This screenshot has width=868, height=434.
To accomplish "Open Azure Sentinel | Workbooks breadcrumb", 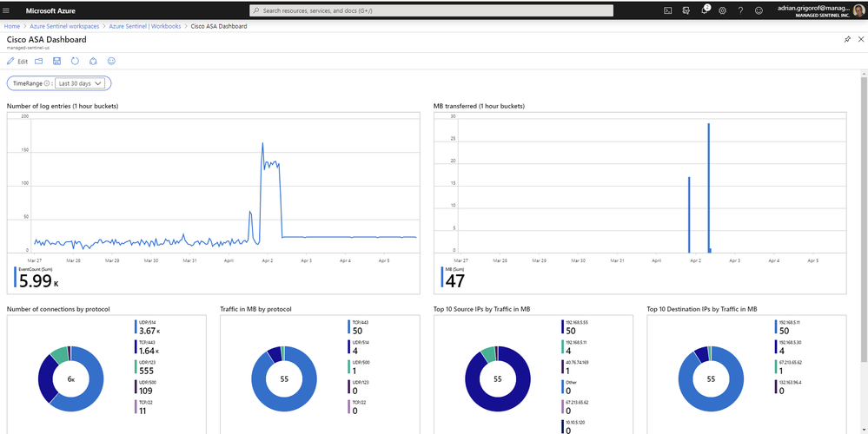I will (144, 26).
